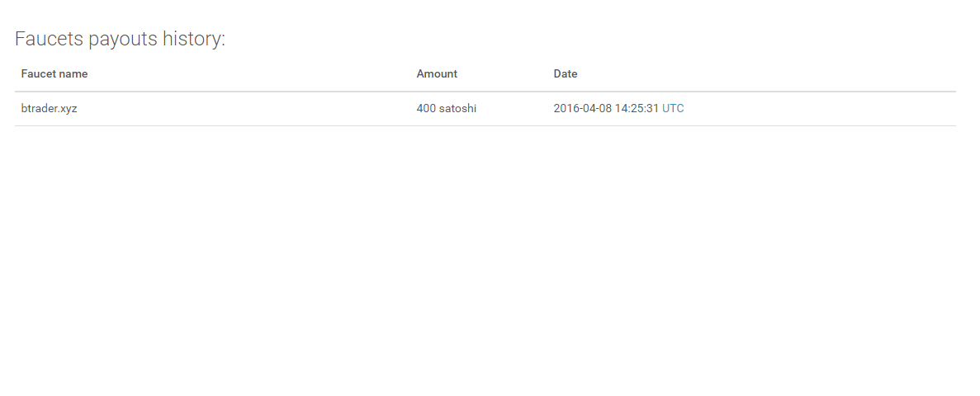Viewport: 980px width, 396px height.
Task: Click the '.xyz' ending of btrader.xyz
Action: [x=67, y=108]
